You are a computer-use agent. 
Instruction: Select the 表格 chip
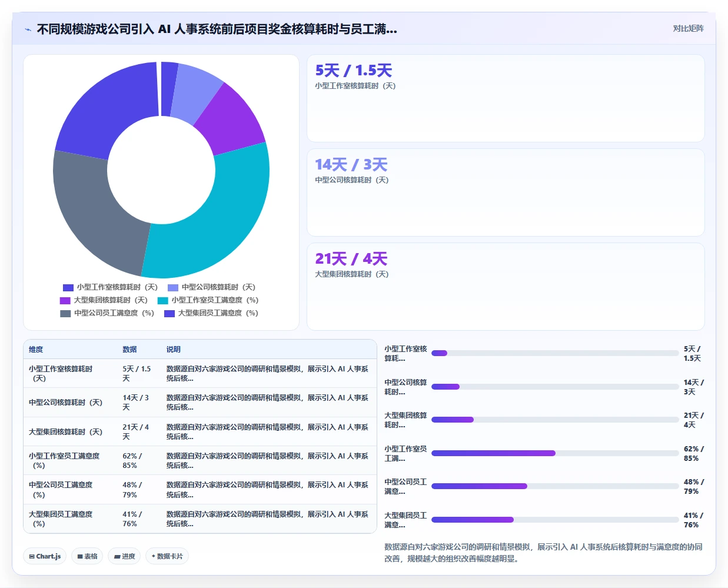point(87,556)
